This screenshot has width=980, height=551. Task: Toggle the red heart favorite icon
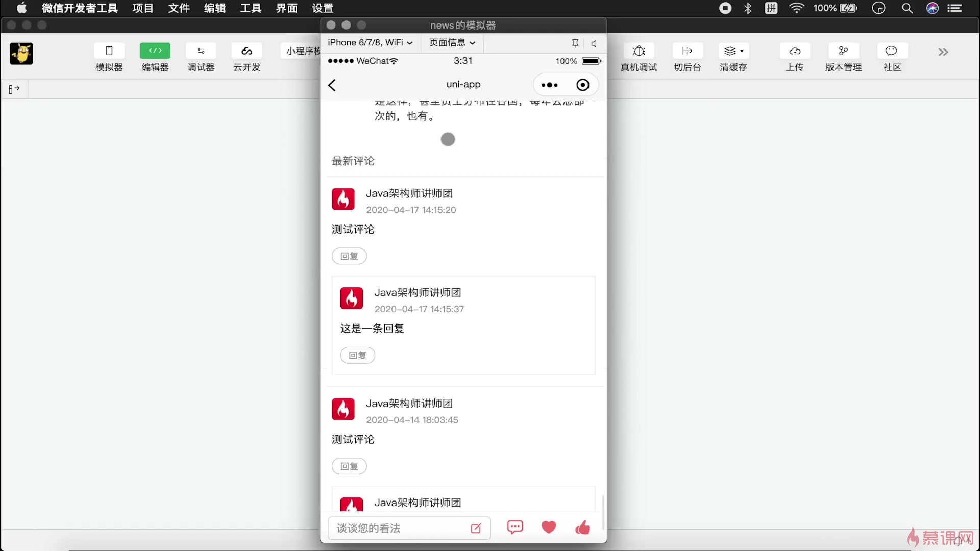coord(549,528)
